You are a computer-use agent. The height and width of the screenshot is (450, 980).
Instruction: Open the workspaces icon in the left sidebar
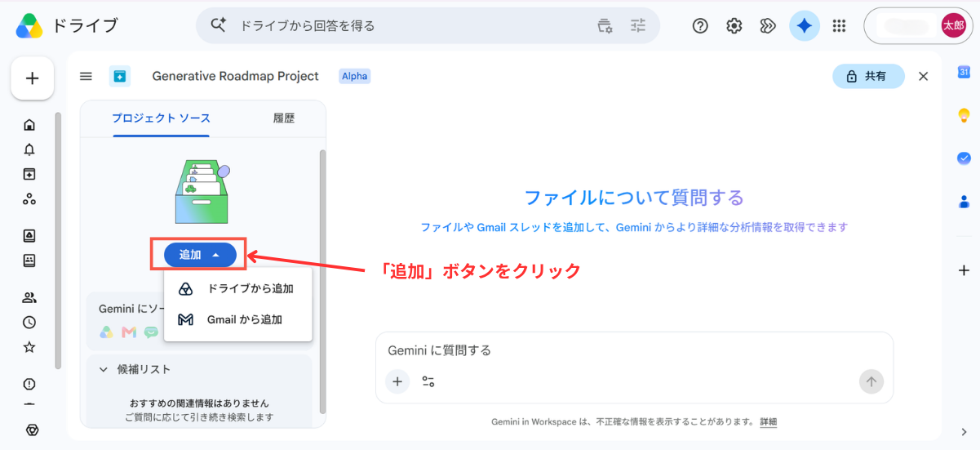pyautogui.click(x=29, y=198)
